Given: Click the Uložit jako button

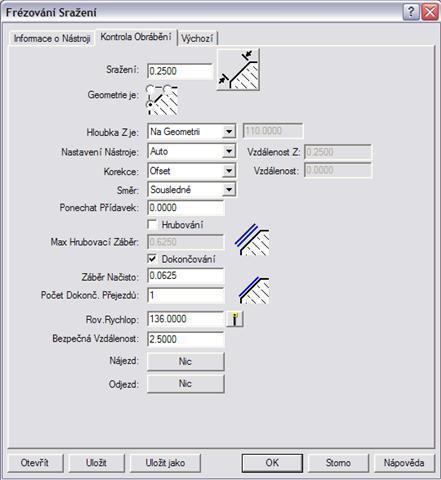Looking at the screenshot, I should (165, 463).
